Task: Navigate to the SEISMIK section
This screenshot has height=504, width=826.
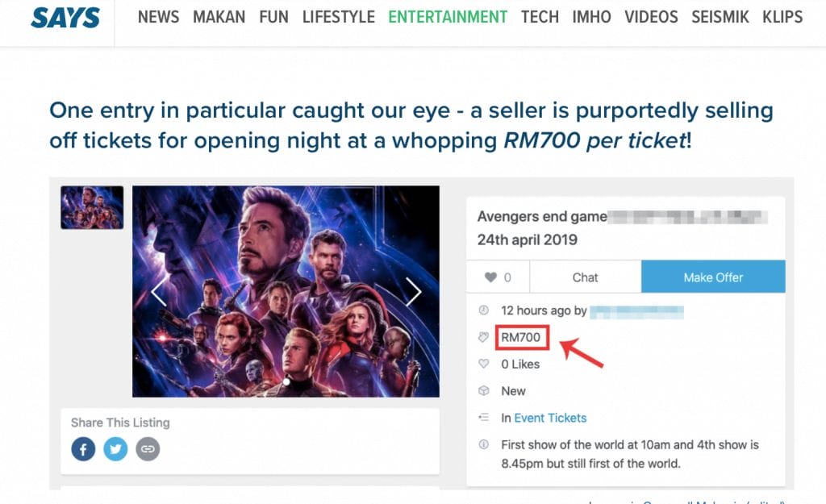Action: (720, 17)
